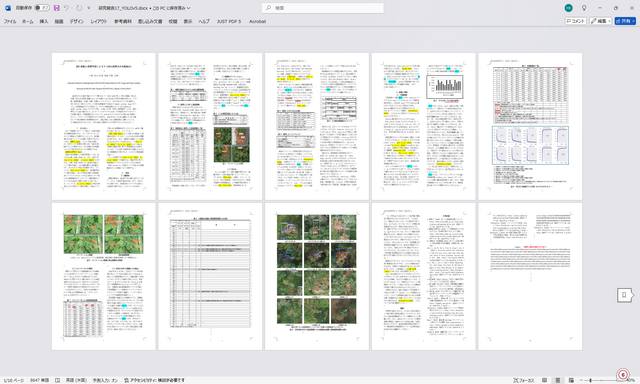This screenshot has width=640, height=384.
Task: Click the 英語 (米国) language indicator
Action: point(76,380)
